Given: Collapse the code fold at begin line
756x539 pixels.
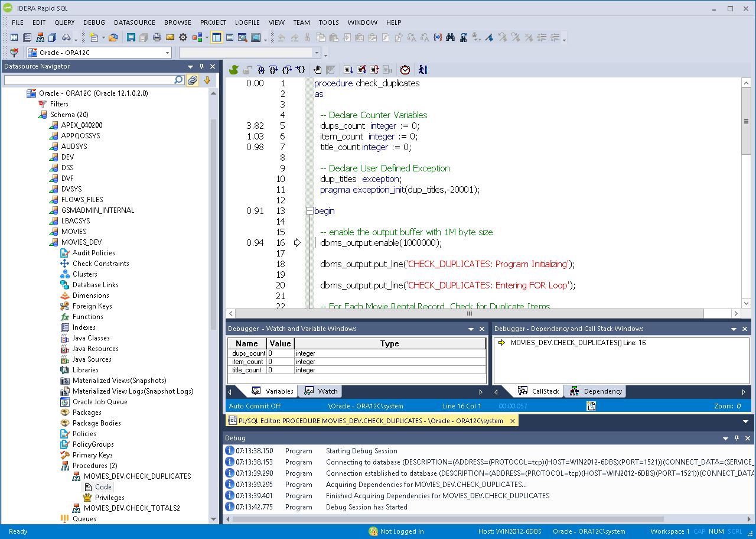Looking at the screenshot, I should click(309, 211).
